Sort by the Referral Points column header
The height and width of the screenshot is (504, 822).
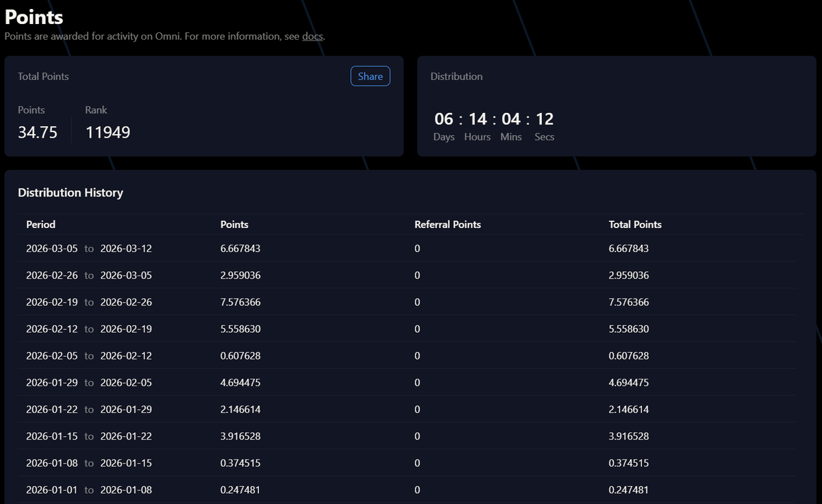coord(447,224)
